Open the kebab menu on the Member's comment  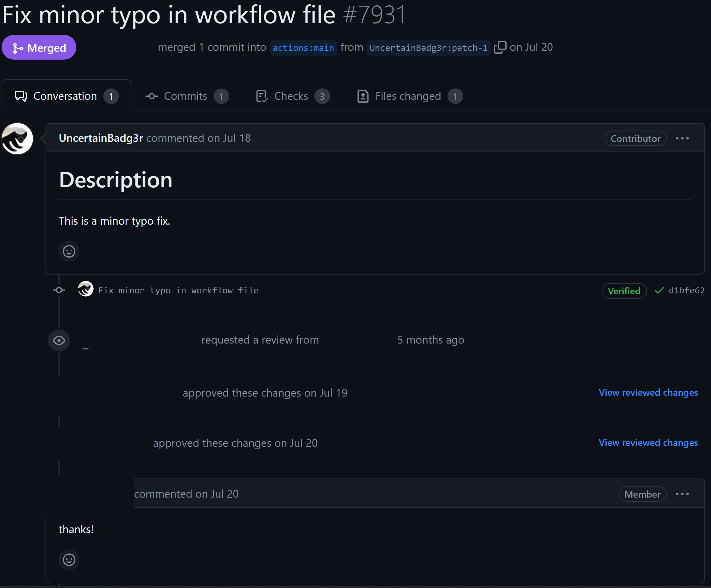682,494
